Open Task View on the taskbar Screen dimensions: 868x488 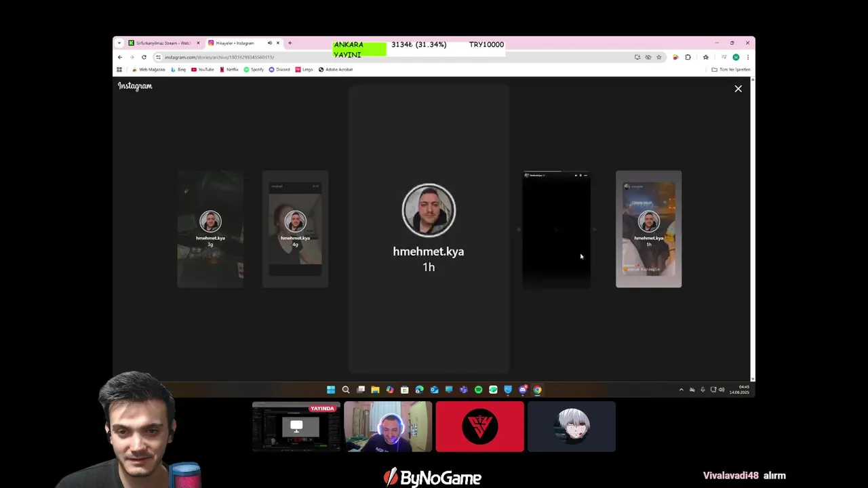361,390
